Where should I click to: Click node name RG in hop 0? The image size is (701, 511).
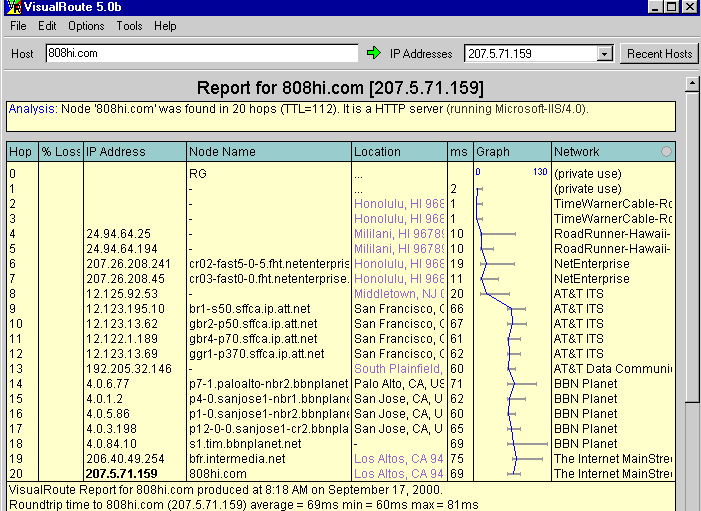198,174
